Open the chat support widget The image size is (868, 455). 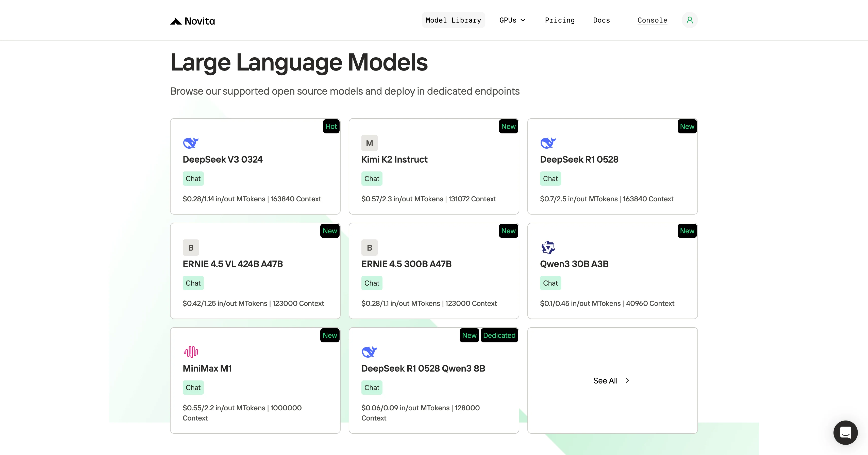coord(845,432)
